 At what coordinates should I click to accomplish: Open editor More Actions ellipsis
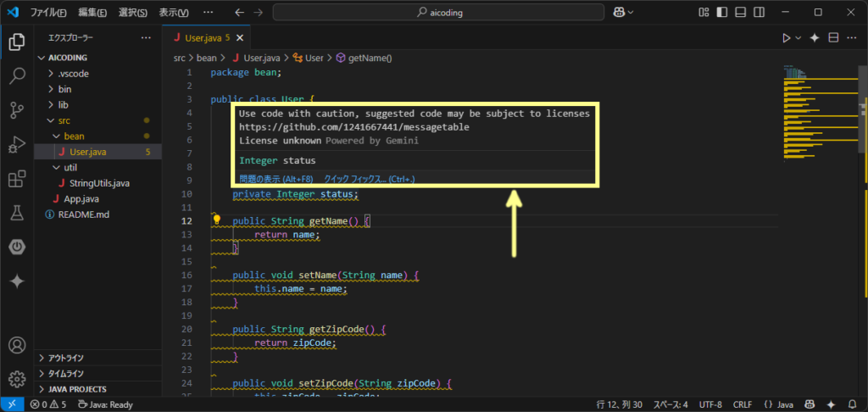point(851,37)
